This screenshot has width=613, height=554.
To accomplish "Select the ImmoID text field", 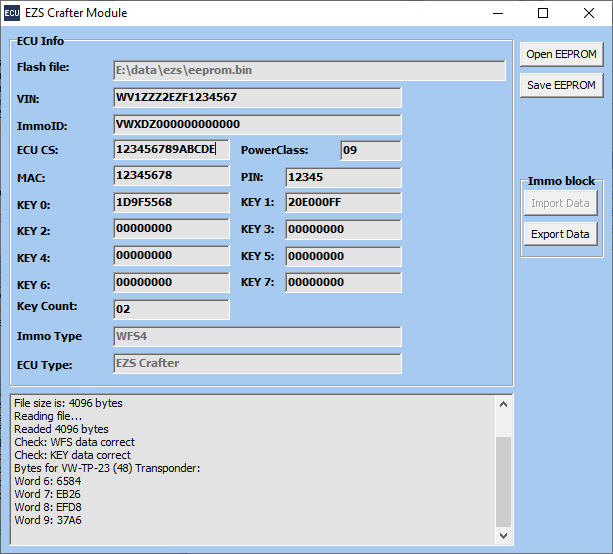I will pyautogui.click(x=257, y=124).
